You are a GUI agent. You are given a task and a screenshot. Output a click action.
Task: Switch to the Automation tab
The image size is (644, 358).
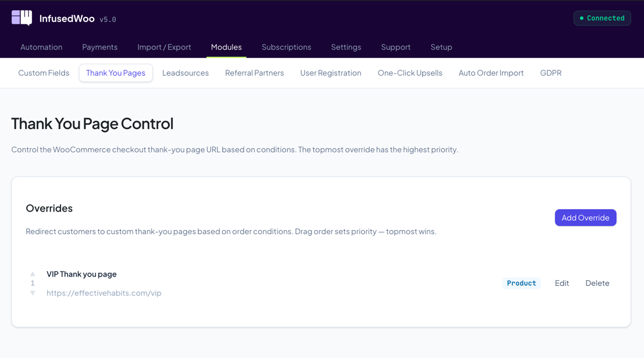point(41,47)
